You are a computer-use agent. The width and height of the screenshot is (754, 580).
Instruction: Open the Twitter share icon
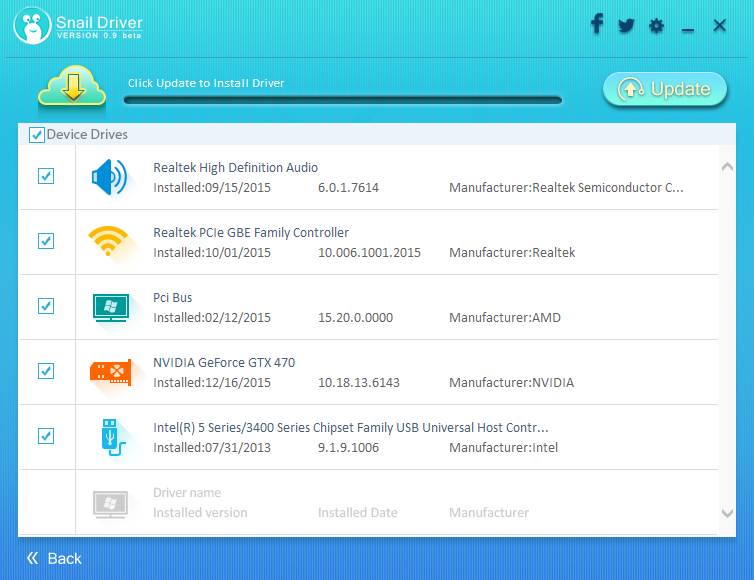(626, 26)
